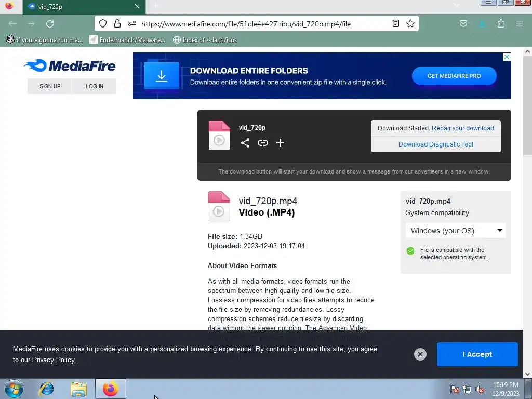Click Show desktop strip at taskbar end
This screenshot has height=399, width=532.
click(528, 389)
